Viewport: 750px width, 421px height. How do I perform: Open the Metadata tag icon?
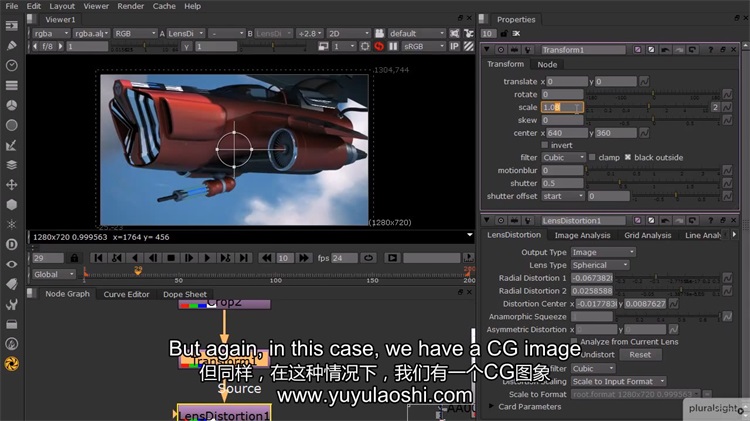pyautogui.click(x=11, y=284)
